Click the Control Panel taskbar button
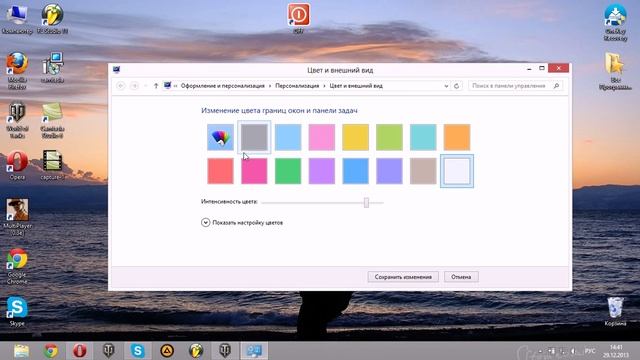The height and width of the screenshot is (360, 640). 254,351
